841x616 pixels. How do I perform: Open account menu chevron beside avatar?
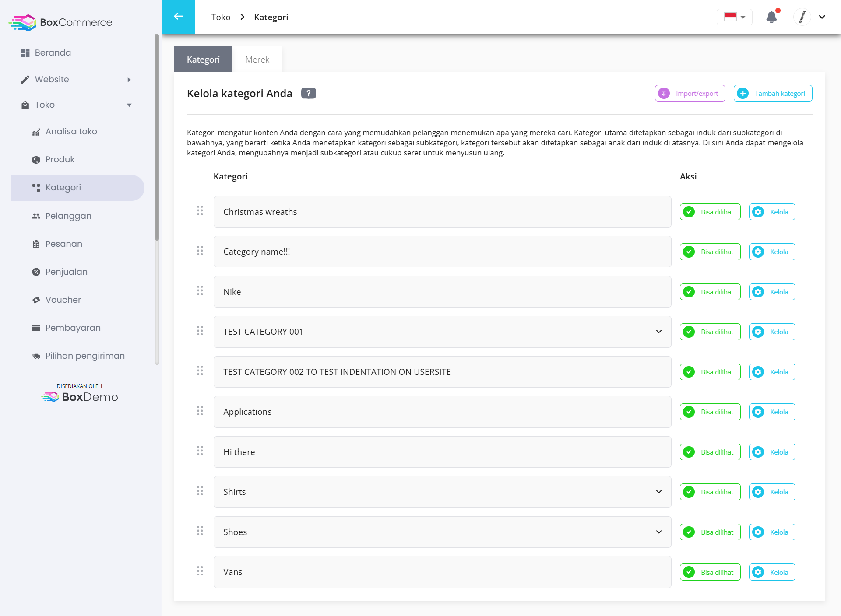(x=822, y=17)
